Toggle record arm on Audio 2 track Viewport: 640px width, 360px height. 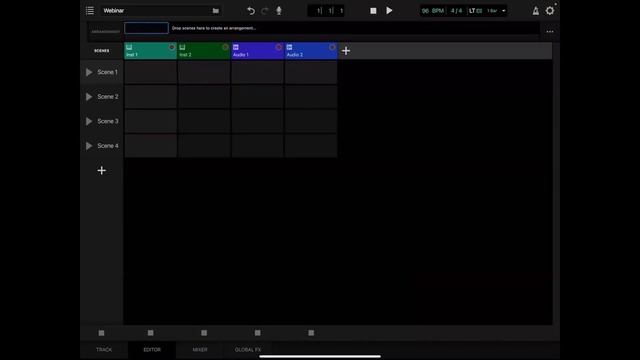(332, 47)
